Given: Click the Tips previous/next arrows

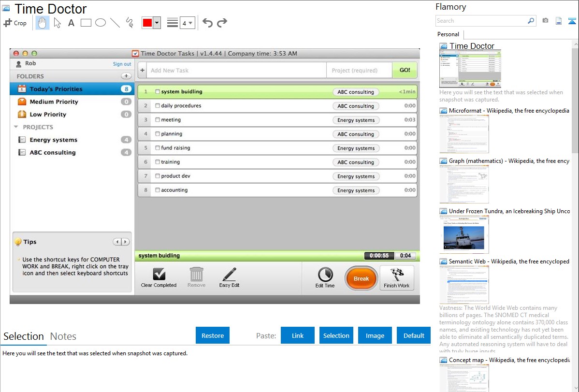Looking at the screenshot, I should point(121,242).
